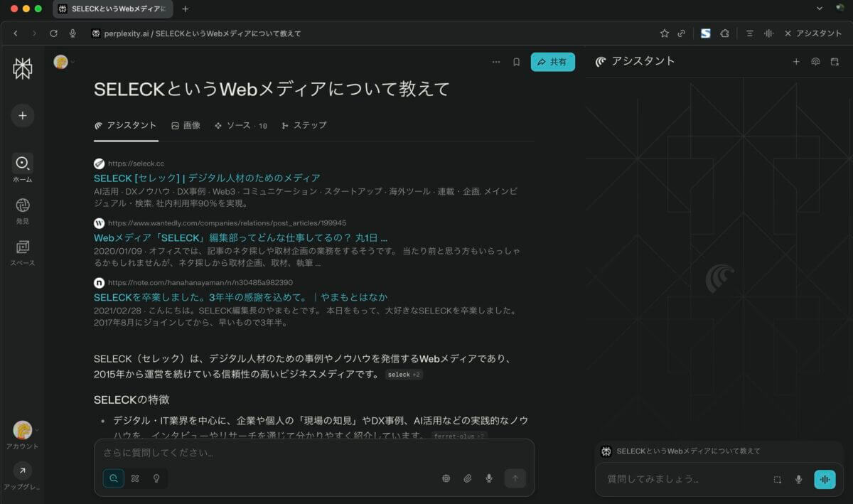This screenshot has width=853, height=504.
Task: Open the three-dot more options for thread
Action: [x=496, y=62]
